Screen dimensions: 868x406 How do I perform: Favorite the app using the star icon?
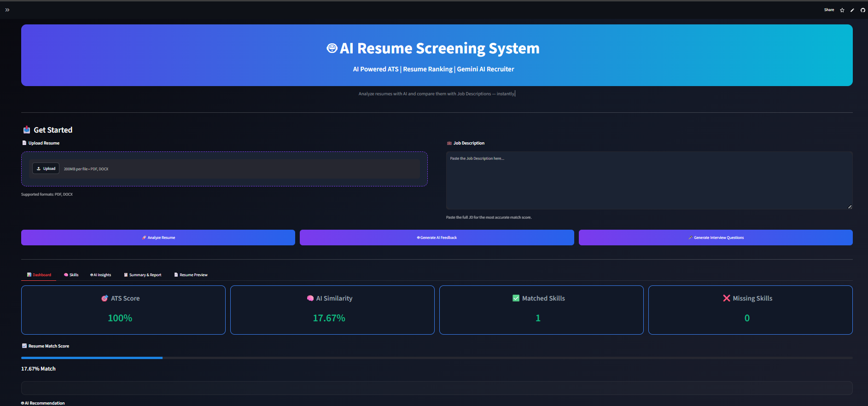point(842,10)
